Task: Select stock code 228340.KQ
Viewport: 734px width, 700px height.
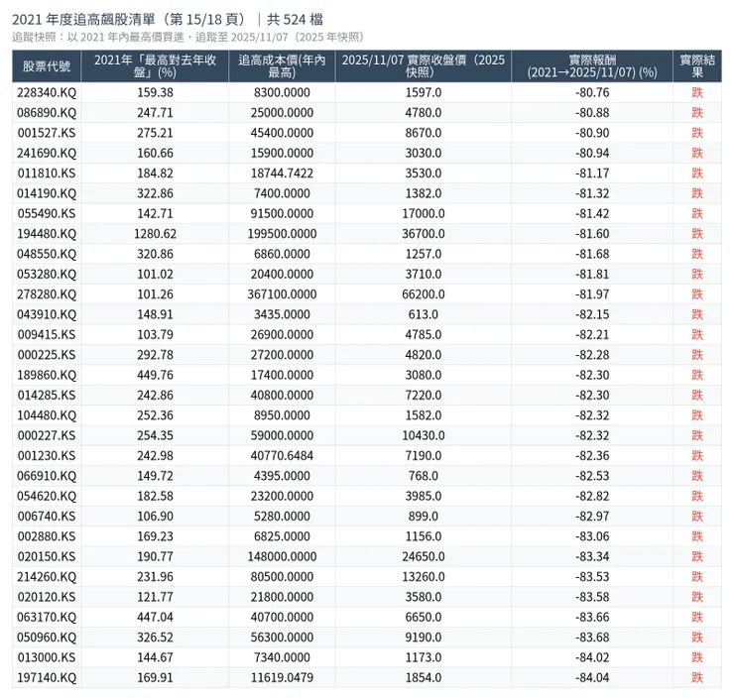Action: (47, 92)
